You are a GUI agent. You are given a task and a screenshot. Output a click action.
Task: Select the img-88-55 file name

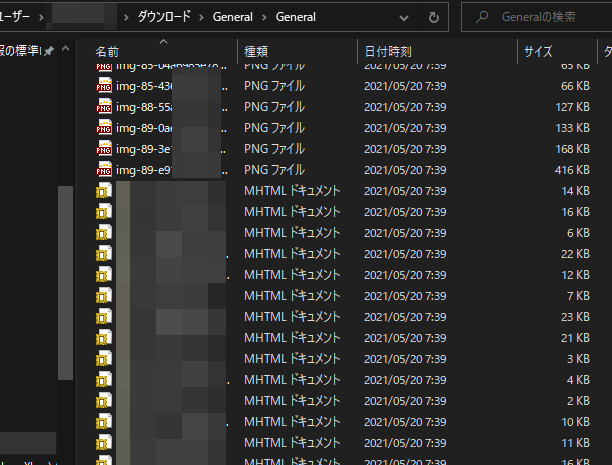tap(172, 107)
